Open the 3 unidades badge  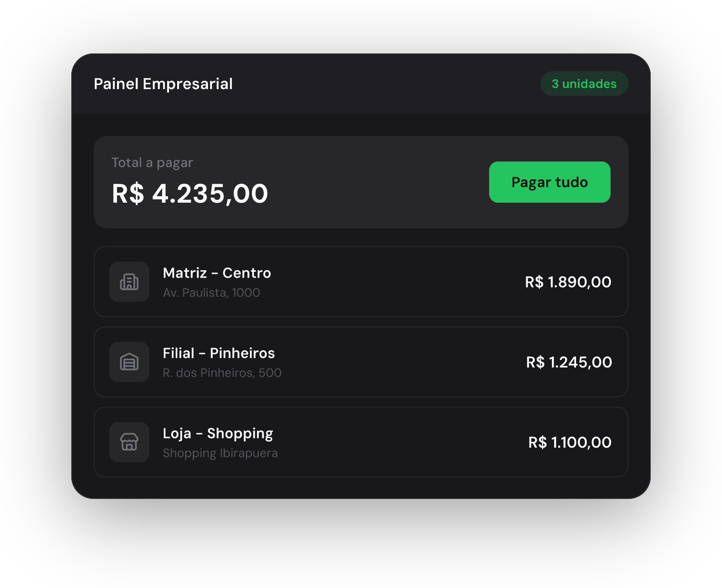pyautogui.click(x=584, y=84)
